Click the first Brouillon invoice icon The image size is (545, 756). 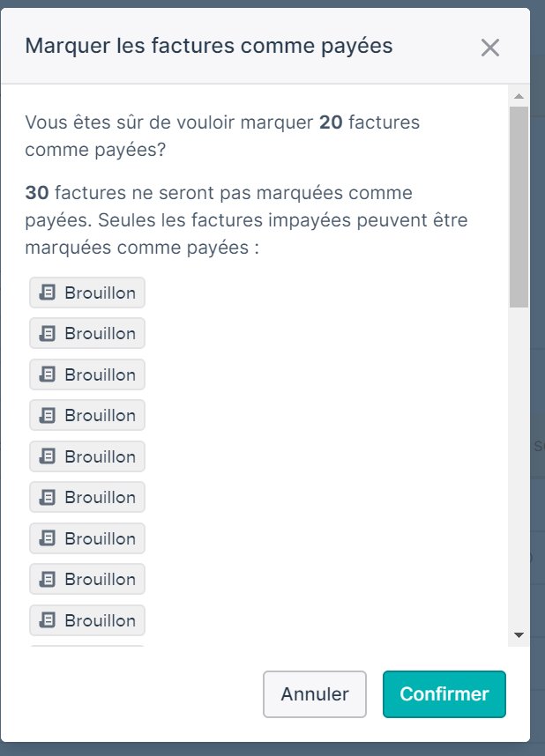(x=48, y=293)
